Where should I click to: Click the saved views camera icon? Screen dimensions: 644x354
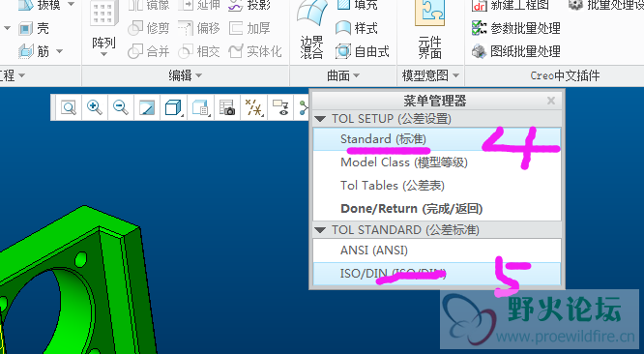[x=226, y=107]
